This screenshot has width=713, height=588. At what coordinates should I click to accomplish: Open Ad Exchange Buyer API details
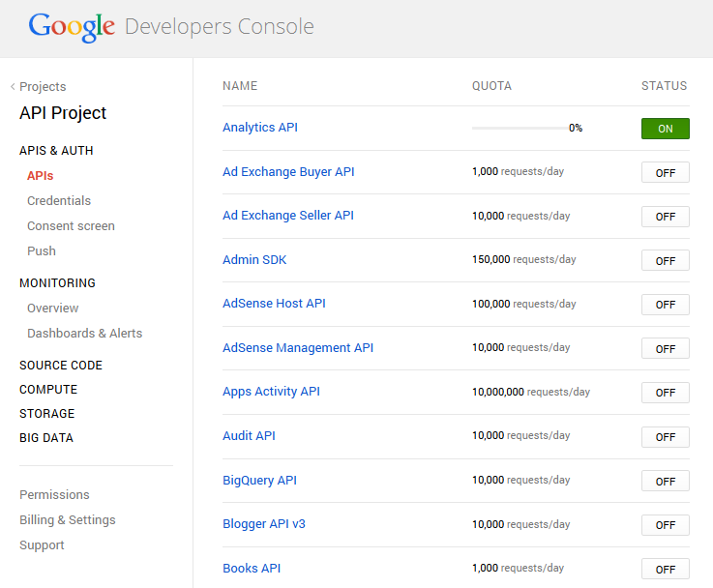click(x=288, y=172)
